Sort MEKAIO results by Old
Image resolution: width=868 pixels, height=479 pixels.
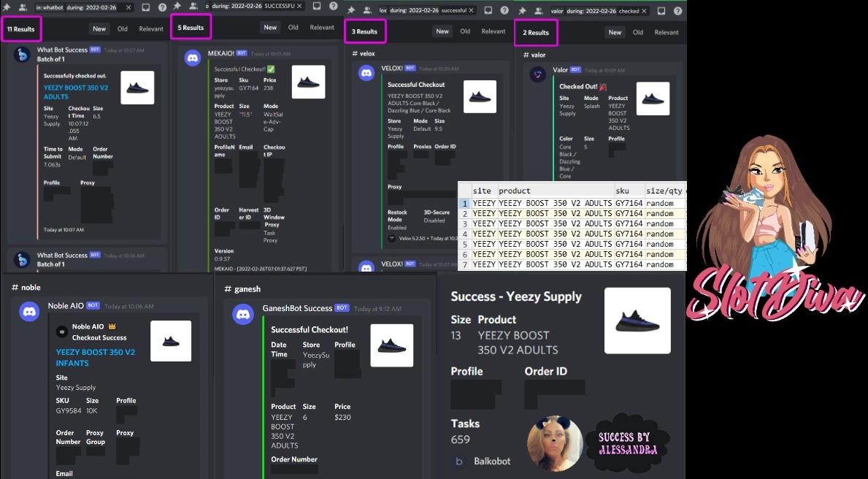[x=293, y=27]
